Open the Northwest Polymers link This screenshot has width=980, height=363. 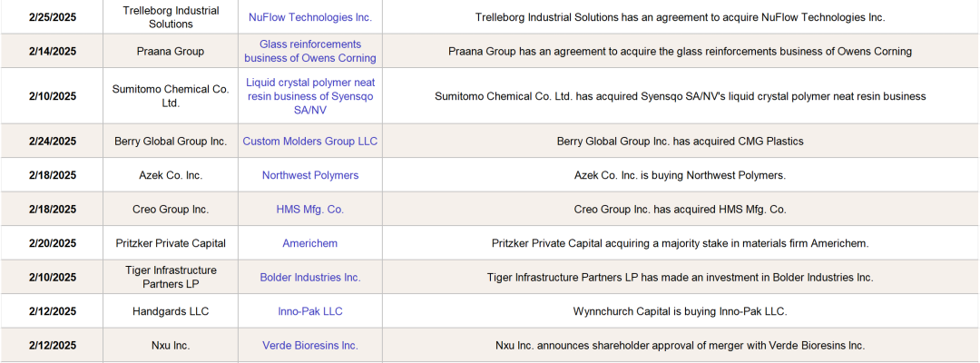point(309,175)
